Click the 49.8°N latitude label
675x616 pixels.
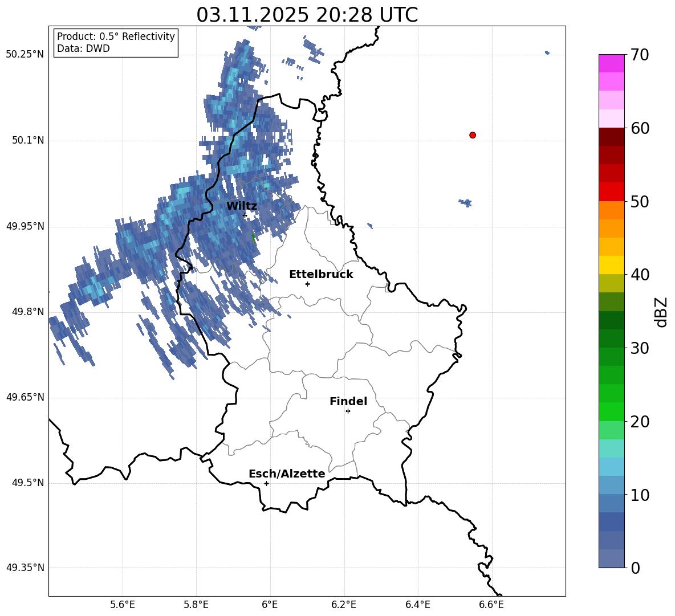pyautogui.click(x=28, y=312)
